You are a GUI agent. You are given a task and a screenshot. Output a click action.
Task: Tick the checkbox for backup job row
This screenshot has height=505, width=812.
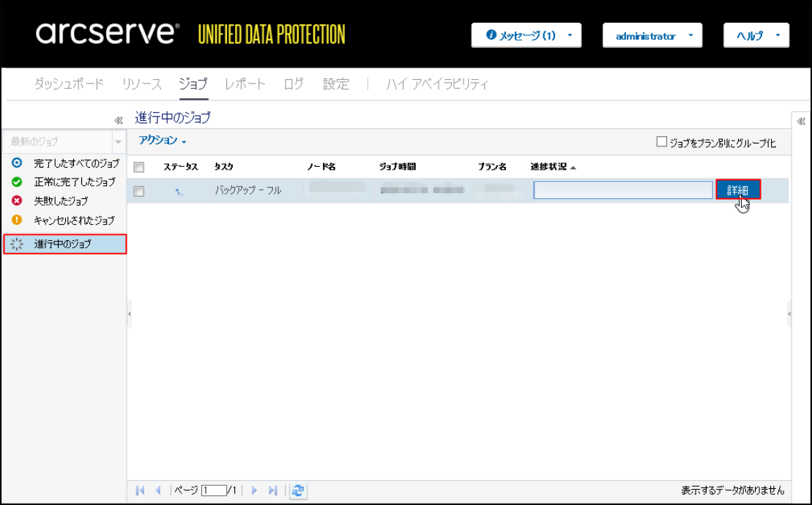click(139, 191)
